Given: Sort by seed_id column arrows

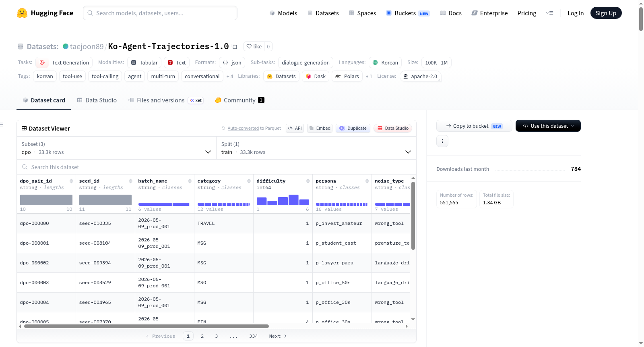Looking at the screenshot, I should (x=130, y=181).
